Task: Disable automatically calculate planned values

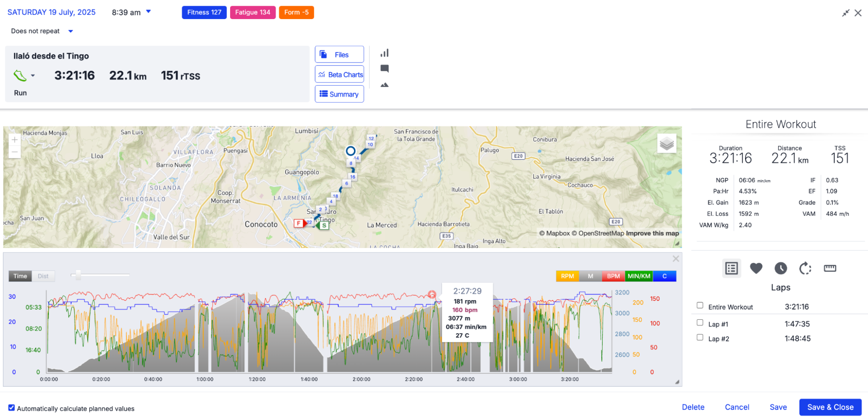Action: click(x=12, y=408)
